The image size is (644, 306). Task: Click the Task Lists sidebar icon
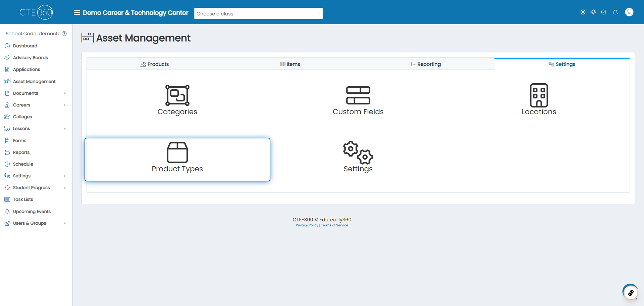[x=7, y=199]
